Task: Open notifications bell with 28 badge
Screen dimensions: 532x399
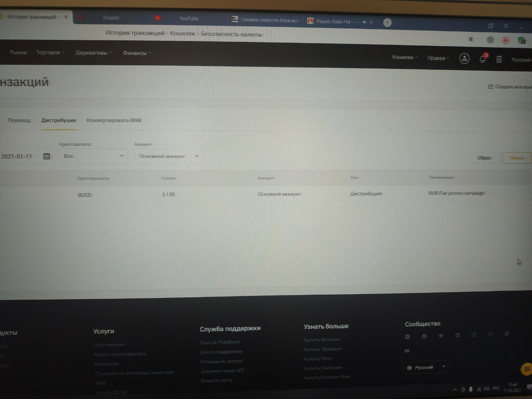Action: (x=483, y=59)
